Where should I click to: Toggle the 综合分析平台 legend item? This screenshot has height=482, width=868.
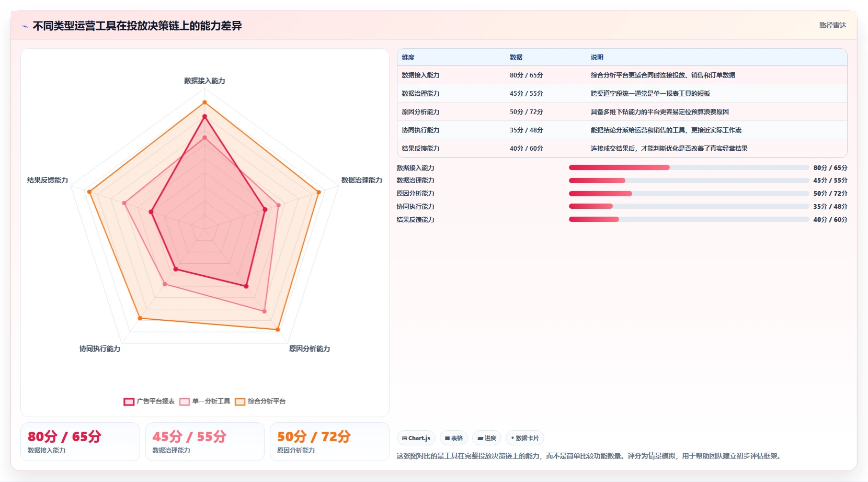[x=260, y=401]
